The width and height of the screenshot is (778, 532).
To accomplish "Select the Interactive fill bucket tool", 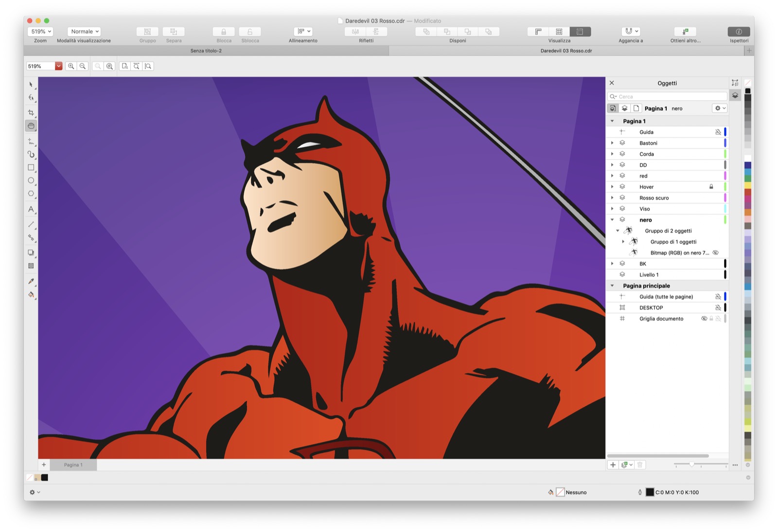I will (31, 294).
